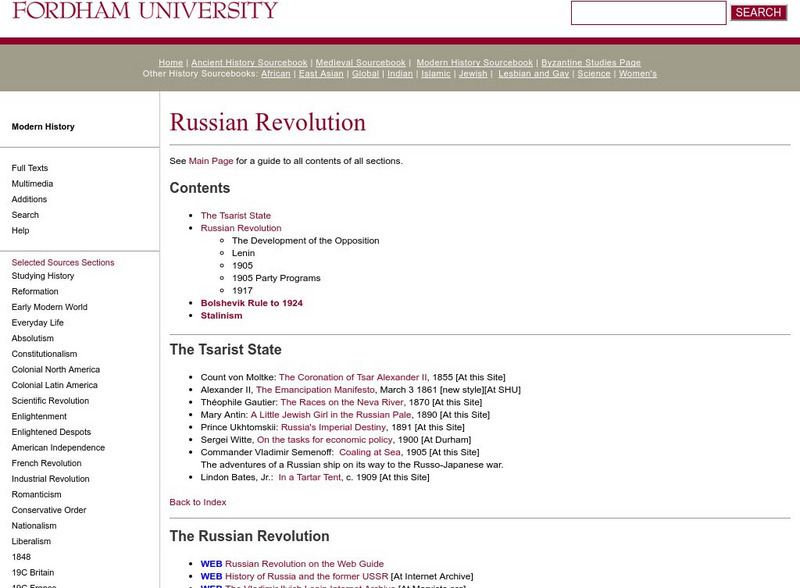
Task: Open Bolshevik Rule to 1924 link
Action: [x=251, y=303]
